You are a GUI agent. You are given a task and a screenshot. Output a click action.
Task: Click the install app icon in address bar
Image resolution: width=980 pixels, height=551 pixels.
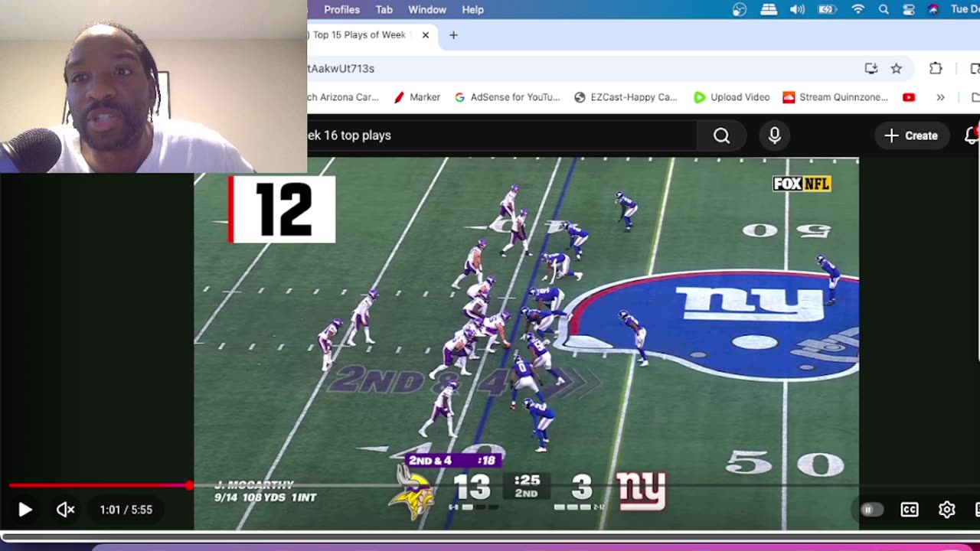point(871,68)
